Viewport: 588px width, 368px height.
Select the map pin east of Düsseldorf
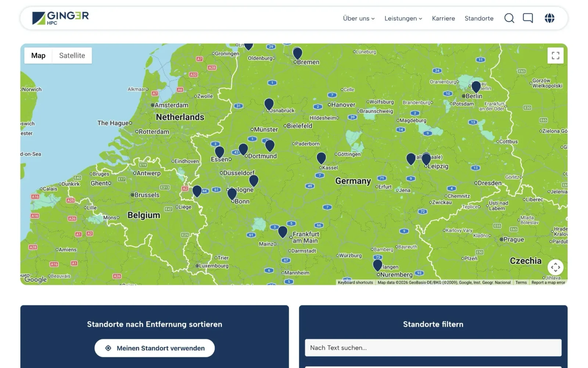[x=254, y=181]
